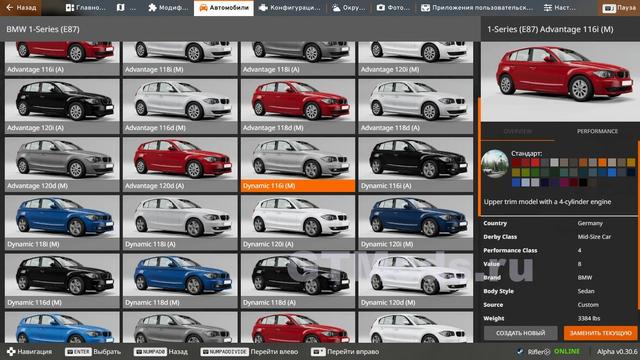The height and width of the screenshot is (360, 640).
Task: Click the Germany country value
Action: (590, 223)
